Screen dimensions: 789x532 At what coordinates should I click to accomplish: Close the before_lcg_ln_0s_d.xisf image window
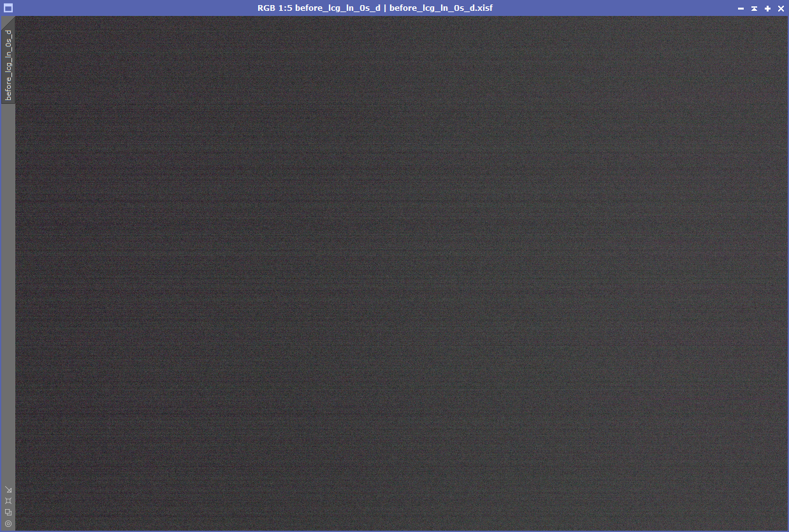781,8
